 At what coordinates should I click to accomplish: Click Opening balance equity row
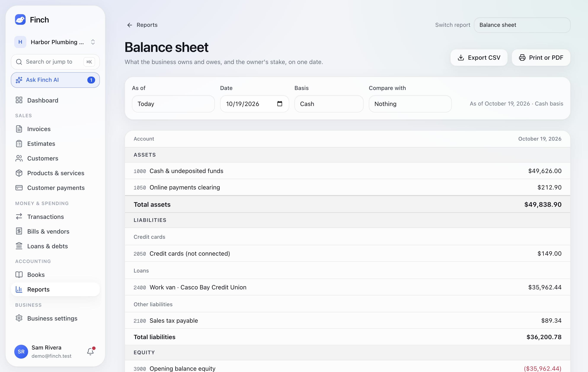pyautogui.click(x=347, y=366)
